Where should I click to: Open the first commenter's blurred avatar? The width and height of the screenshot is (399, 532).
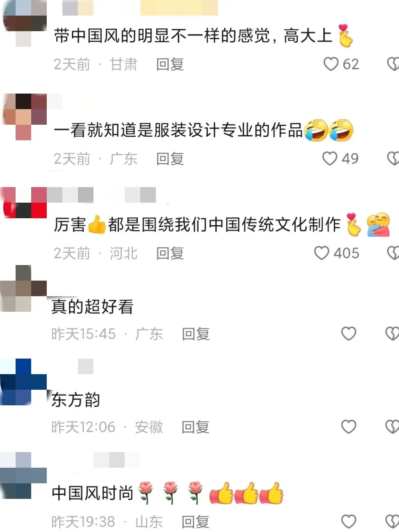coord(24,23)
